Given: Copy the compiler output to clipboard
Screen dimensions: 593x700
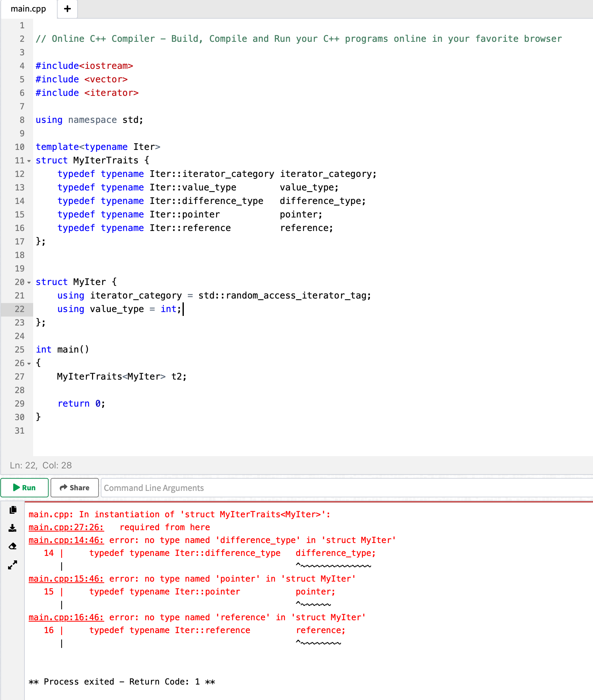Looking at the screenshot, I should pyautogui.click(x=13, y=510).
